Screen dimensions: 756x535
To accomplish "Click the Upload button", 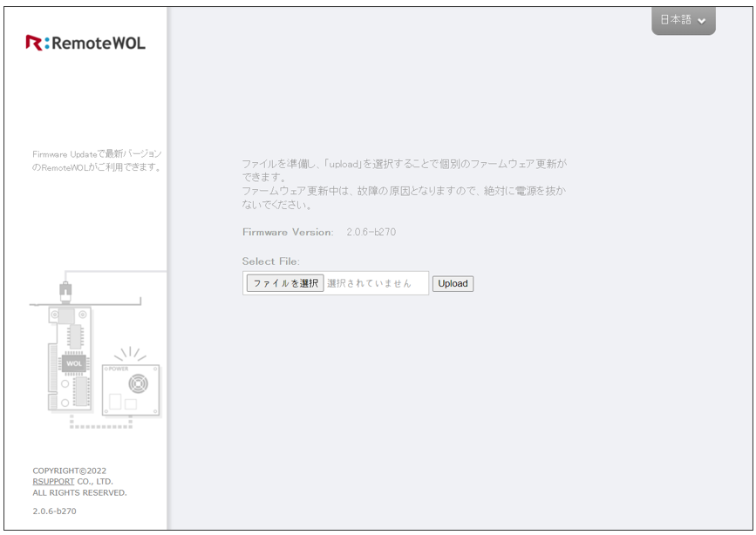I will pyautogui.click(x=453, y=283).
